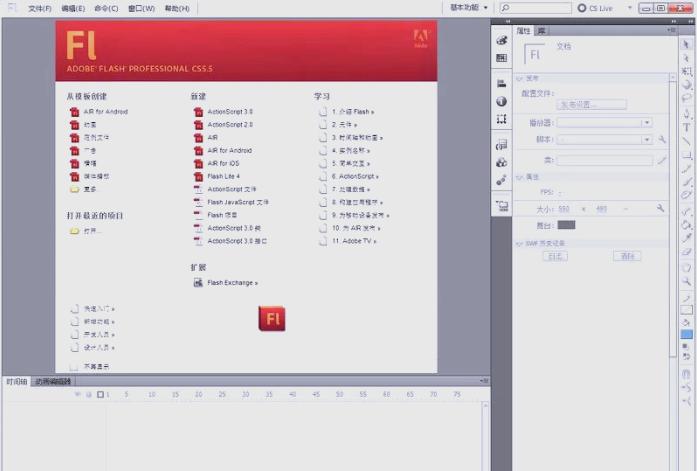The height and width of the screenshot is (471, 697).
Task: Click the 日志 log button
Action: 555,256
